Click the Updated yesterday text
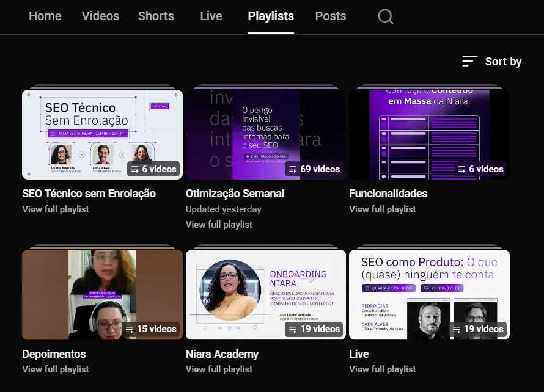 (224, 209)
